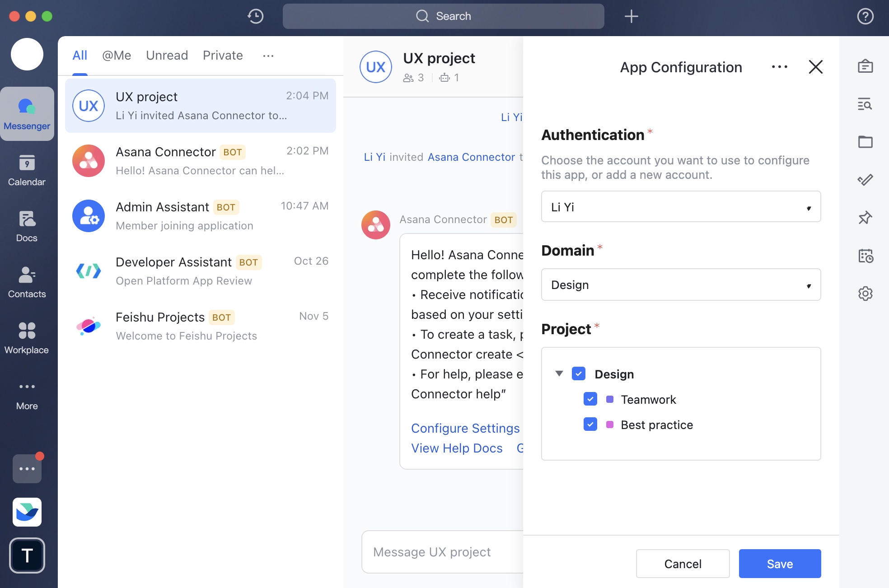
Task: Click Asana Connector sender name in message
Action: (x=443, y=219)
